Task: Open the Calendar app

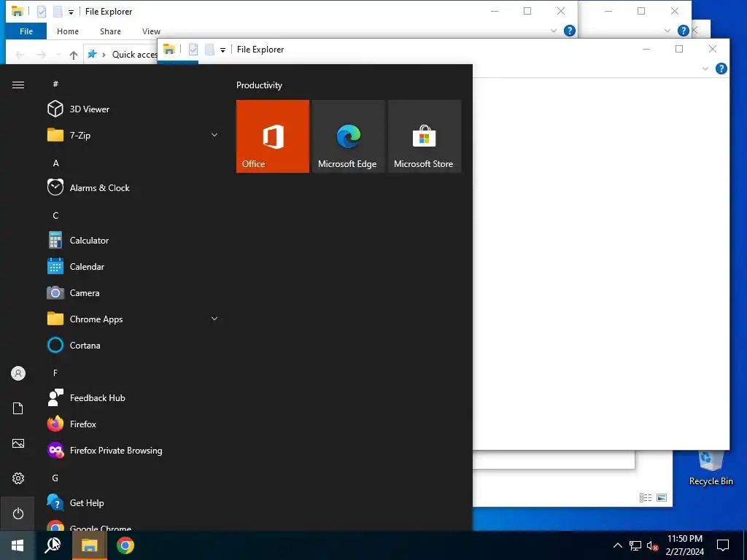Action: coord(133,267)
